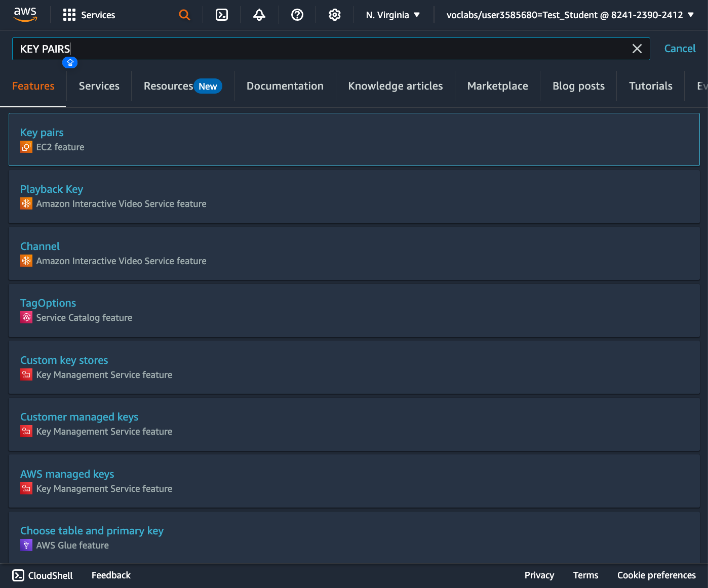Click the orange search magnifier icon
This screenshot has width=708, height=588.
tap(185, 15)
